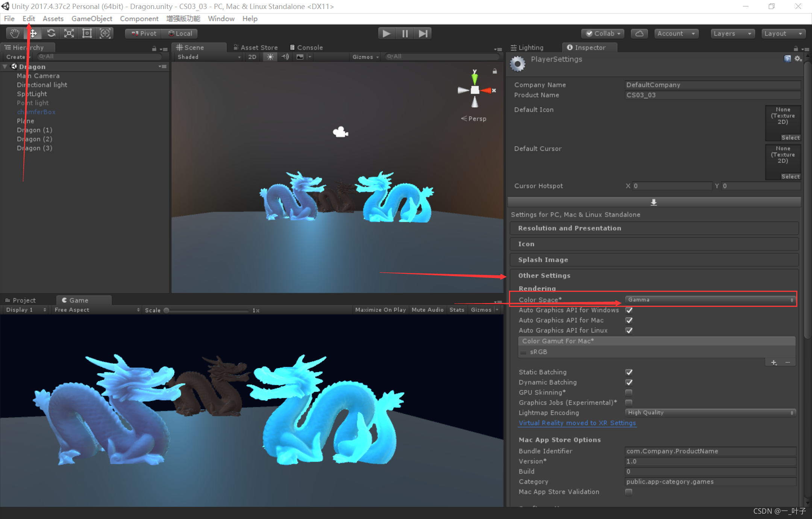
Task: Open the cloud Services window icon
Action: (639, 33)
